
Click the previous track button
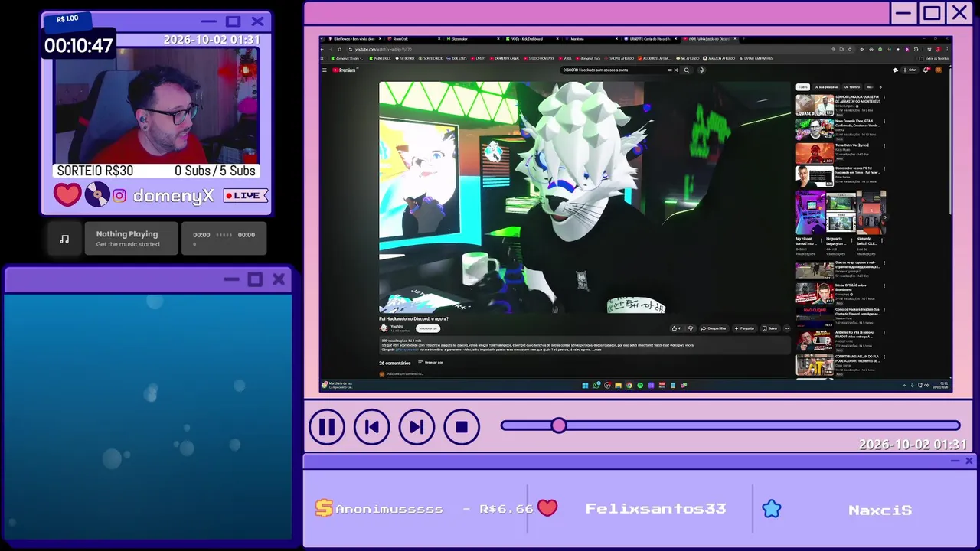tap(371, 427)
